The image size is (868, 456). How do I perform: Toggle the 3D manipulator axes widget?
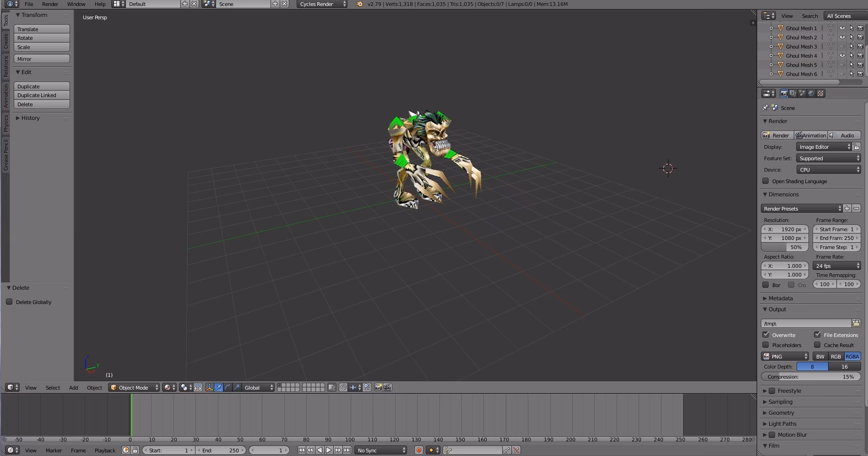pos(209,387)
